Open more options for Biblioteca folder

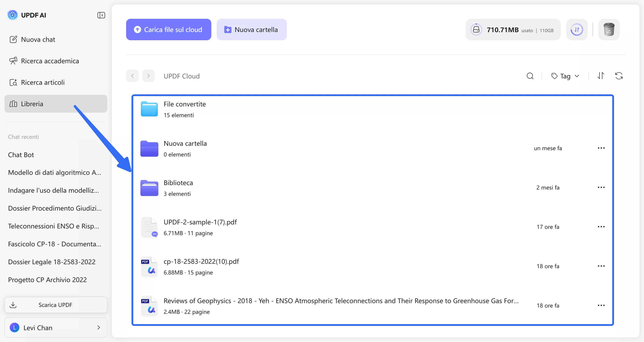point(601,188)
